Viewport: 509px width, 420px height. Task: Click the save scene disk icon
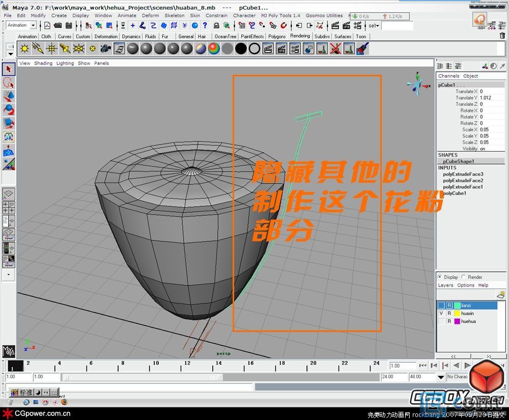click(x=69, y=25)
